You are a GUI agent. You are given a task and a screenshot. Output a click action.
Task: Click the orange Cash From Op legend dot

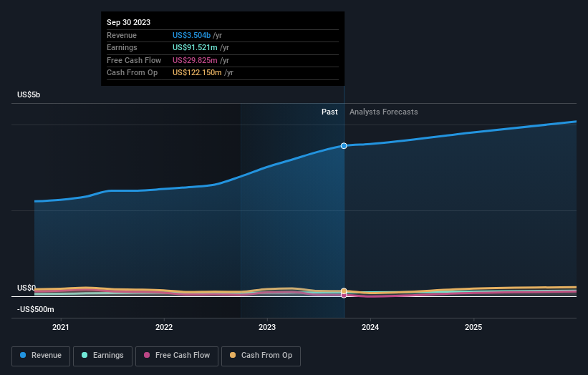tap(233, 355)
